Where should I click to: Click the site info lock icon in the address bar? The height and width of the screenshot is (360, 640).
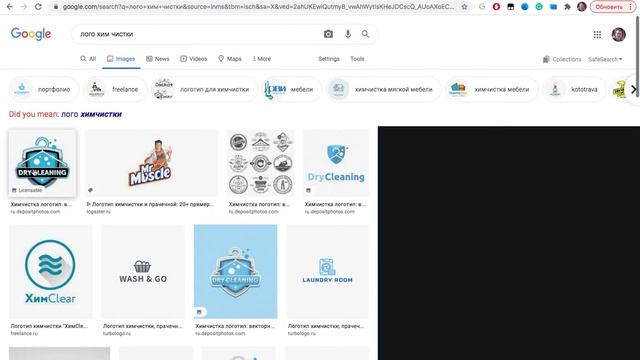56,7
